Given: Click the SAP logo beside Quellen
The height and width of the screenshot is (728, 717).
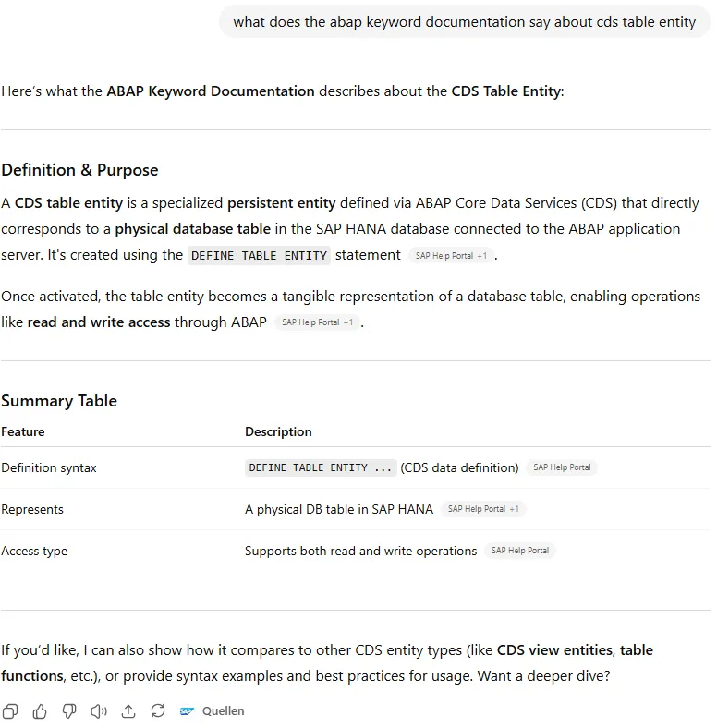Looking at the screenshot, I should point(188,711).
